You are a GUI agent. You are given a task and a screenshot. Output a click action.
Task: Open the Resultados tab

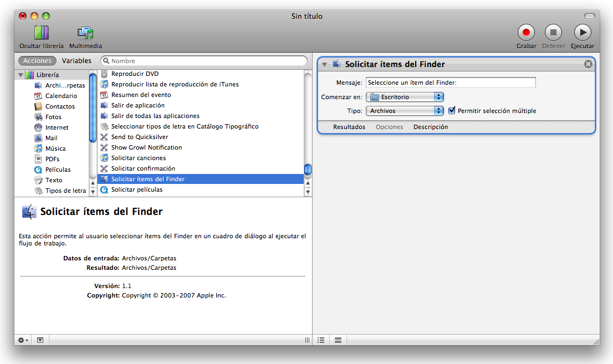[x=349, y=127]
